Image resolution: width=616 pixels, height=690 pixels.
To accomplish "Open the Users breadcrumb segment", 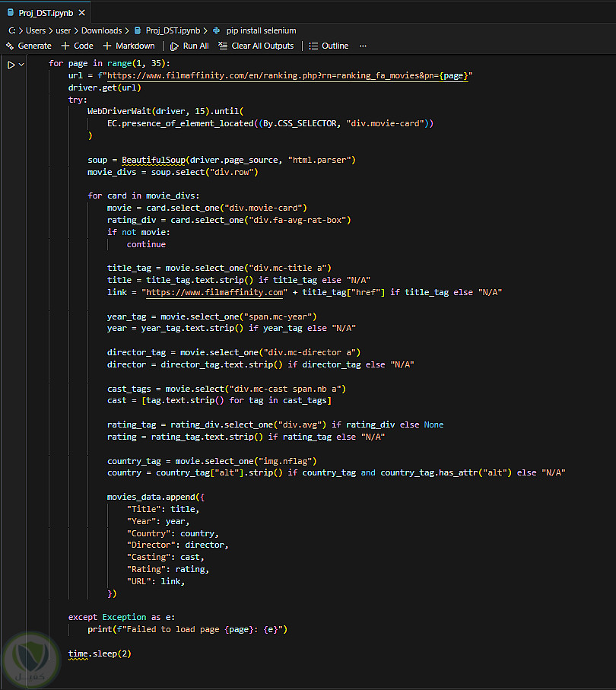I will click(x=36, y=30).
